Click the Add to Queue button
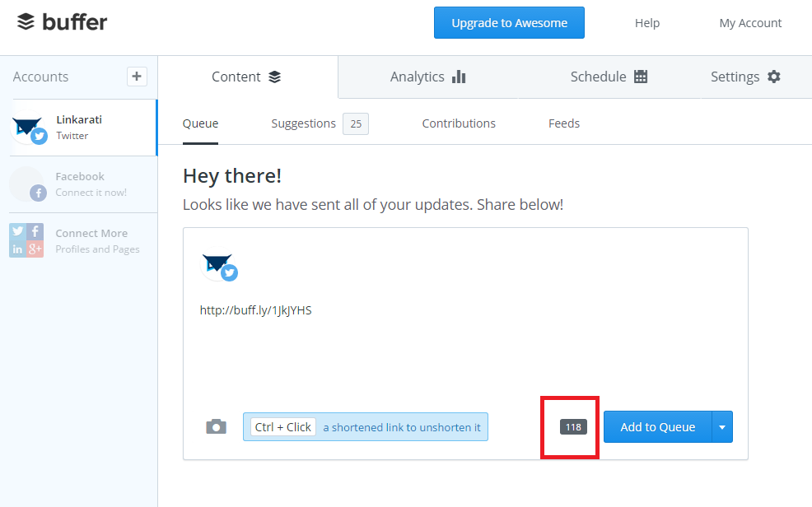Image resolution: width=812 pixels, height=507 pixels. tap(657, 427)
